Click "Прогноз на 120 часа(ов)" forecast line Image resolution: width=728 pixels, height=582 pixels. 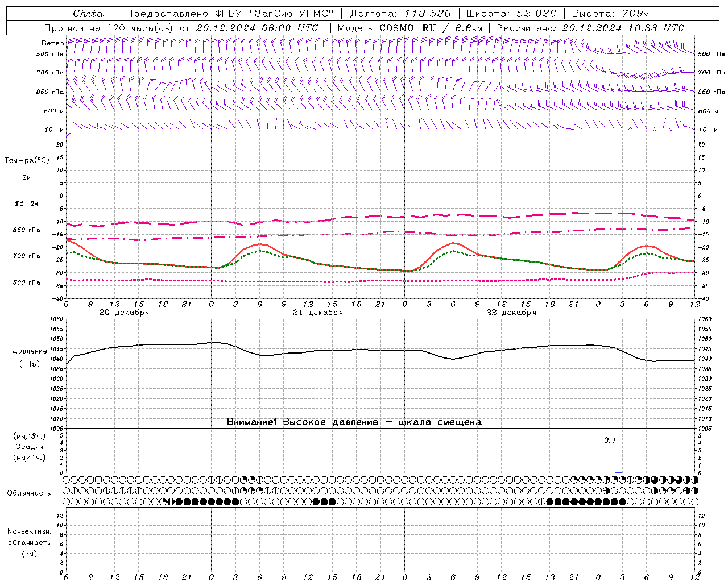coord(110,28)
